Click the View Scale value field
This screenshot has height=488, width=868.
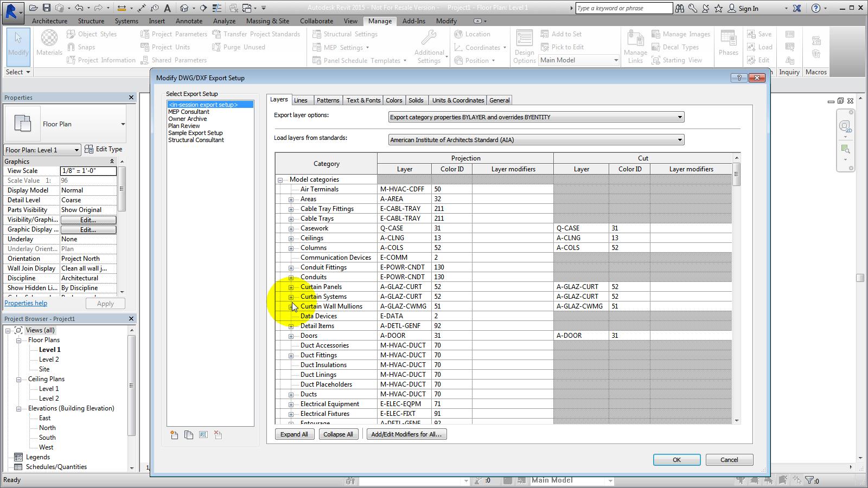(88, 171)
